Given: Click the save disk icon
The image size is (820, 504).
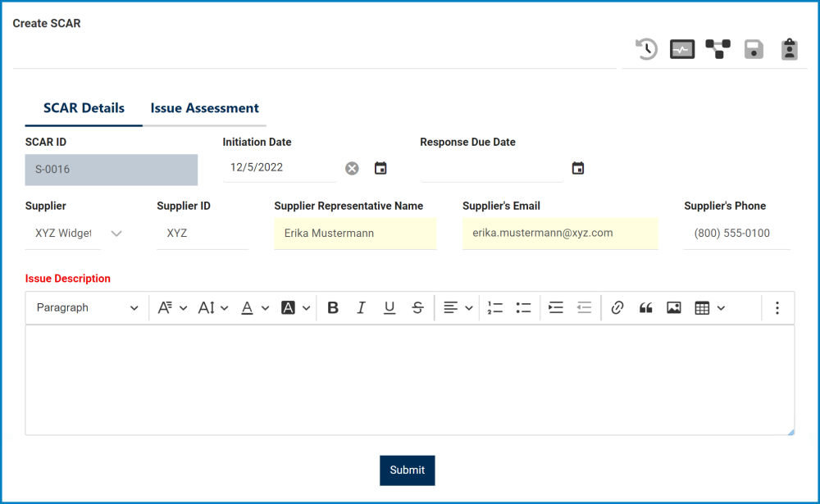Looking at the screenshot, I should 754,49.
